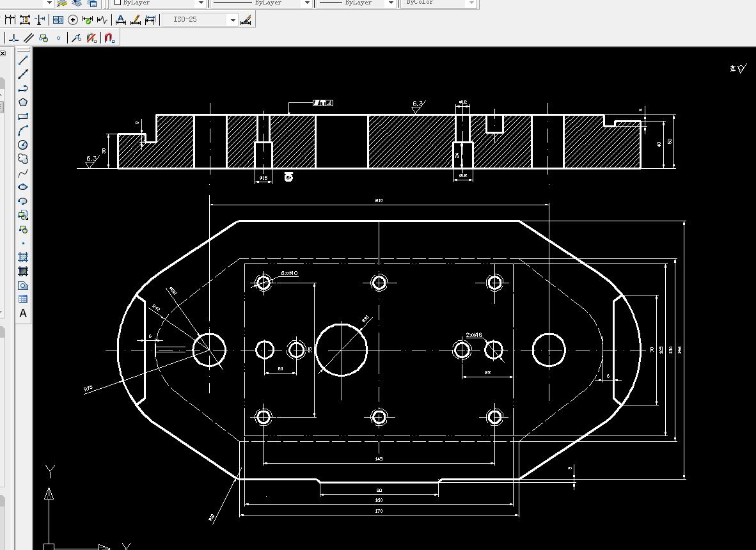Select the R75 radius dimension text

click(x=88, y=389)
